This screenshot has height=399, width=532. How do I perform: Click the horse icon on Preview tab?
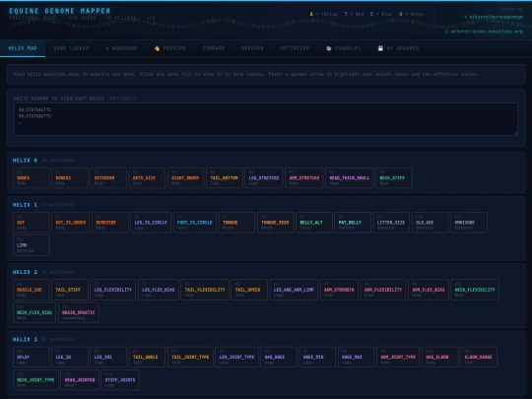pyautogui.click(x=157, y=48)
